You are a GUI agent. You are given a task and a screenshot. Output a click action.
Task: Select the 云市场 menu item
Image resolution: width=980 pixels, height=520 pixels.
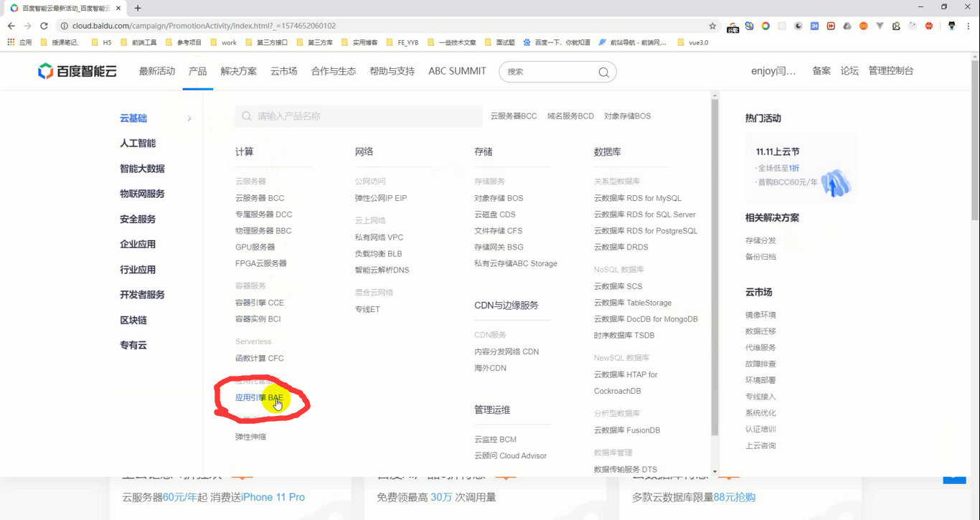(x=283, y=71)
